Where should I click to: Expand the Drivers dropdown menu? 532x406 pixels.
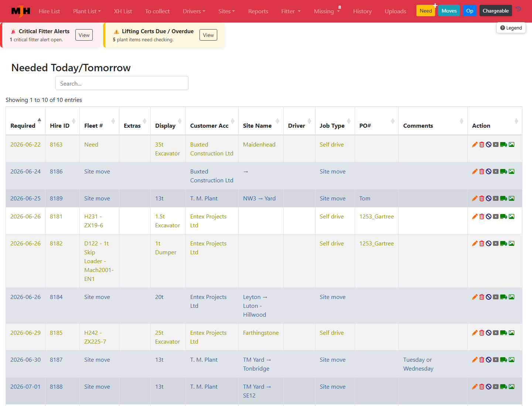194,11
